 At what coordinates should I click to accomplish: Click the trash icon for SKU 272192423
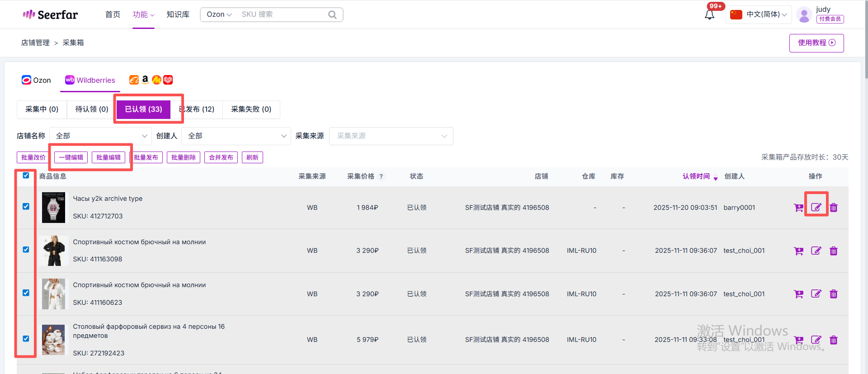pos(834,340)
